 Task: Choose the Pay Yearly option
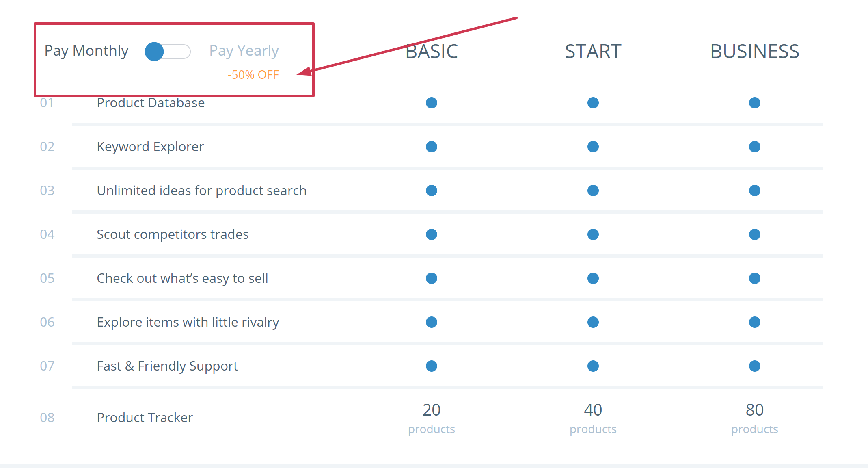tap(244, 51)
